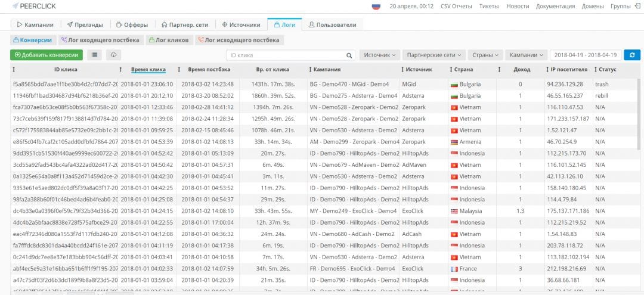
Task: Expand the Кампании filter dropdown
Action: [526, 55]
